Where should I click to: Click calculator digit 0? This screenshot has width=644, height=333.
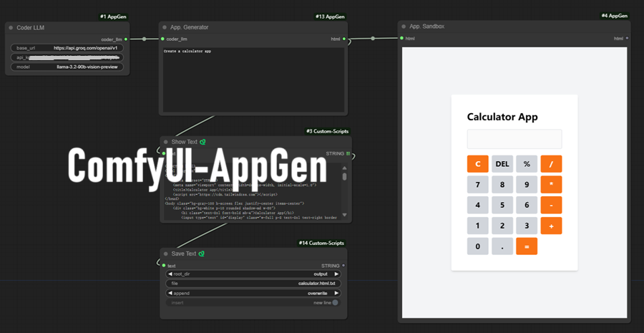click(478, 246)
